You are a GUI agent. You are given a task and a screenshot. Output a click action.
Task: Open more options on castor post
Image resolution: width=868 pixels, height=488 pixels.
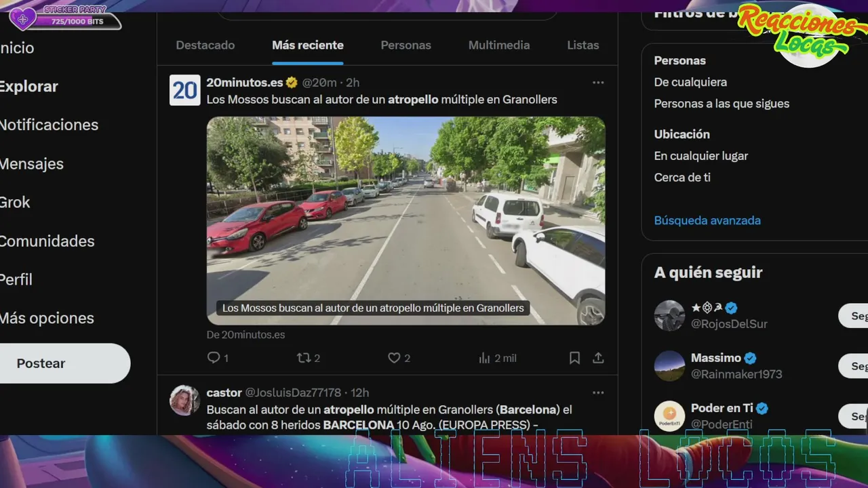598,392
